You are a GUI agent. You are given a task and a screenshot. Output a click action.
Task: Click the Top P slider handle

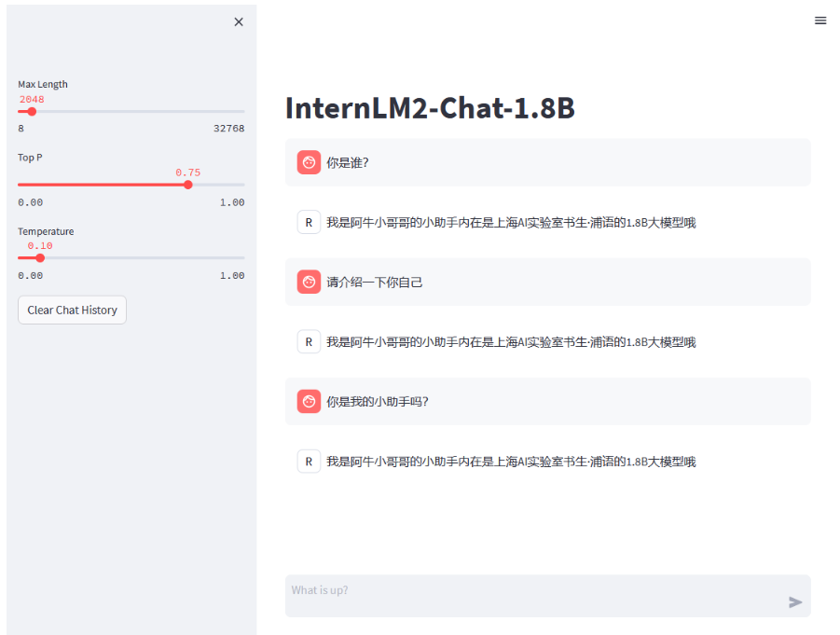(x=188, y=185)
